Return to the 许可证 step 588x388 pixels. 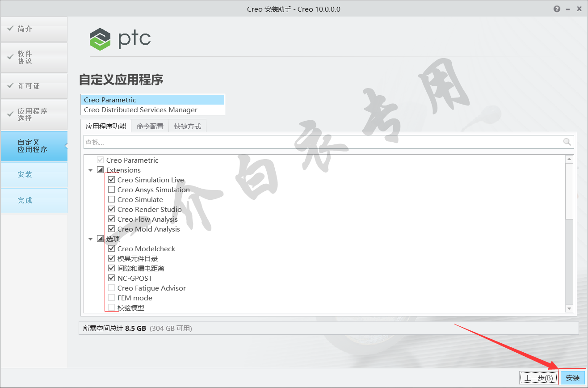[34, 86]
